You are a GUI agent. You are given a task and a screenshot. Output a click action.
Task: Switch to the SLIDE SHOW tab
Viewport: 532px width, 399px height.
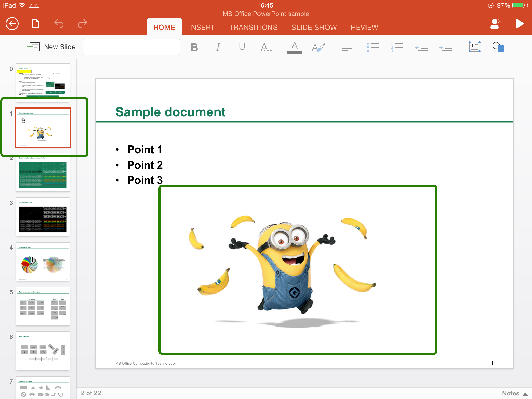(314, 27)
